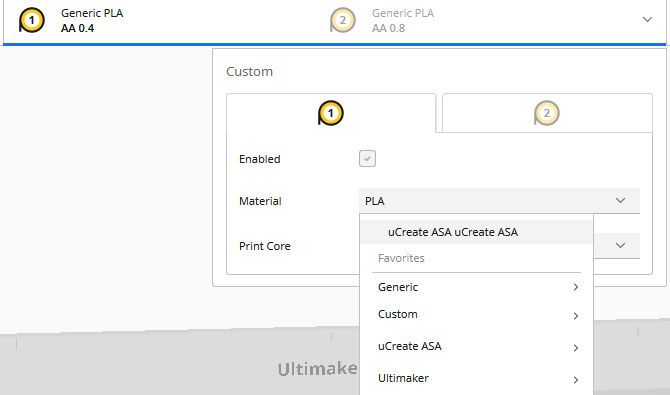Expand the Ultimaker materials submenu
The height and width of the screenshot is (395, 670).
tap(476, 379)
